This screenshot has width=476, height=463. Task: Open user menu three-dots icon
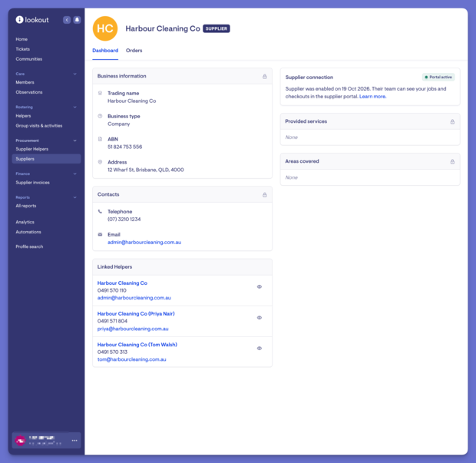click(x=74, y=441)
